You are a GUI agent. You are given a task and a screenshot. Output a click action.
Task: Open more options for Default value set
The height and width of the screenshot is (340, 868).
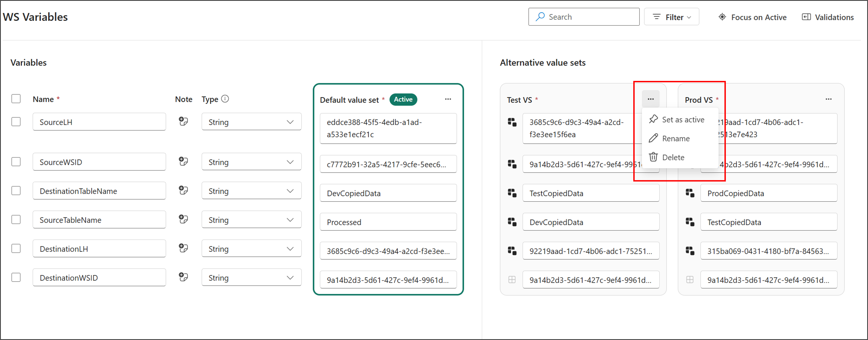[448, 99]
